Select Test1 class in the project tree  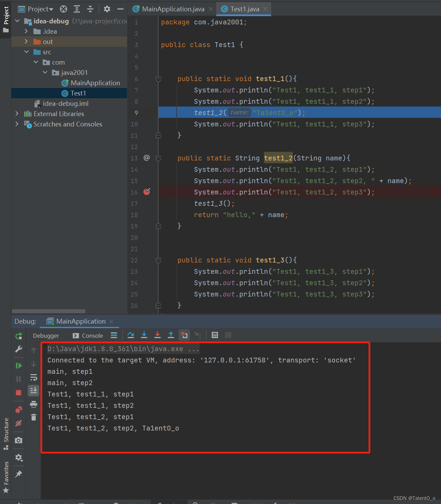(74, 93)
